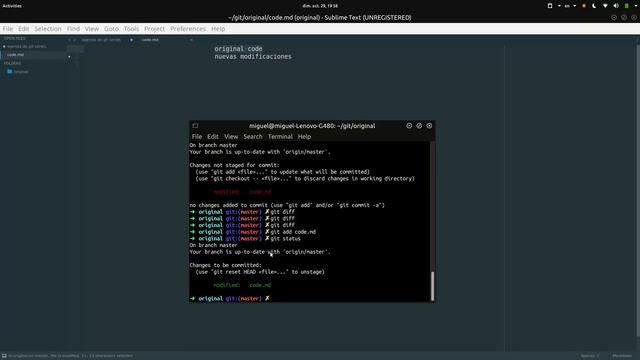Open the terminal Help menu
Viewport: 640px width, 360px height.
click(304, 137)
